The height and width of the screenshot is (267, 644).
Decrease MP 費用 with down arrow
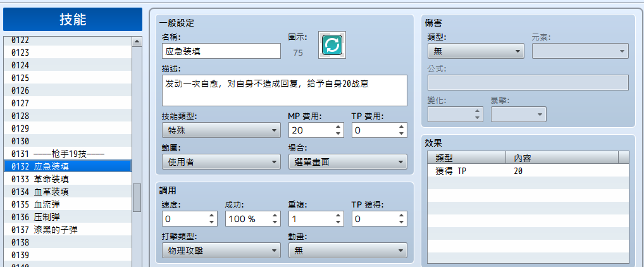(x=338, y=134)
